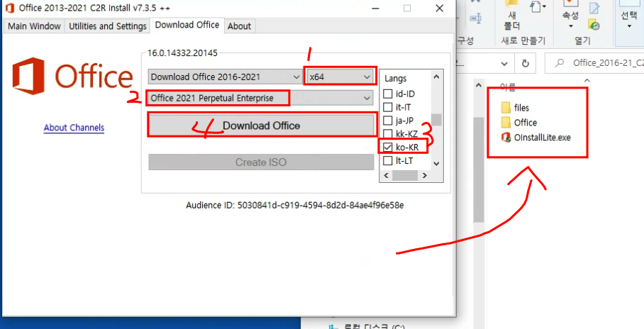
Task: Check the ja-JP language checkbox
Action: [387, 121]
